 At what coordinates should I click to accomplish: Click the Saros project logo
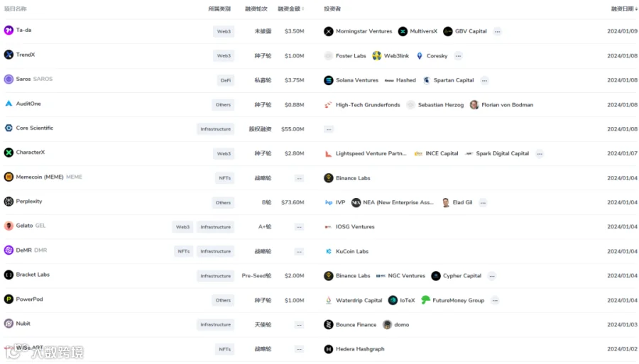pos(9,79)
